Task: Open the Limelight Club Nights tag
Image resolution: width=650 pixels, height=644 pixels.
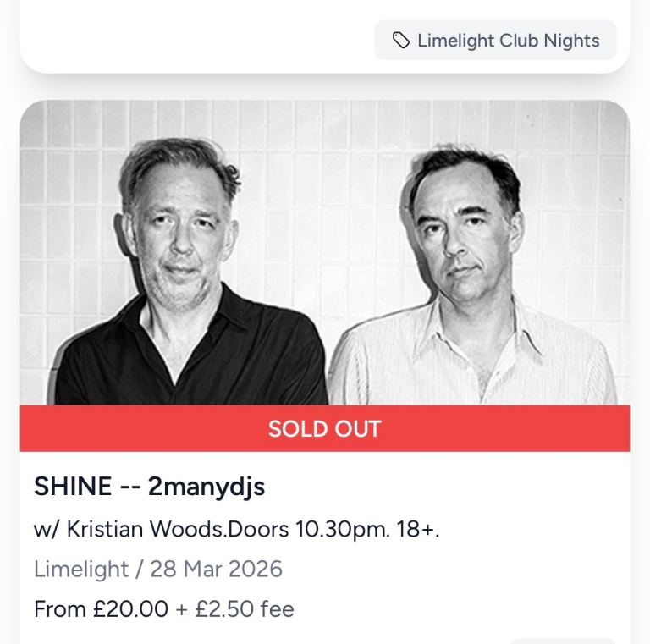Action: point(496,41)
